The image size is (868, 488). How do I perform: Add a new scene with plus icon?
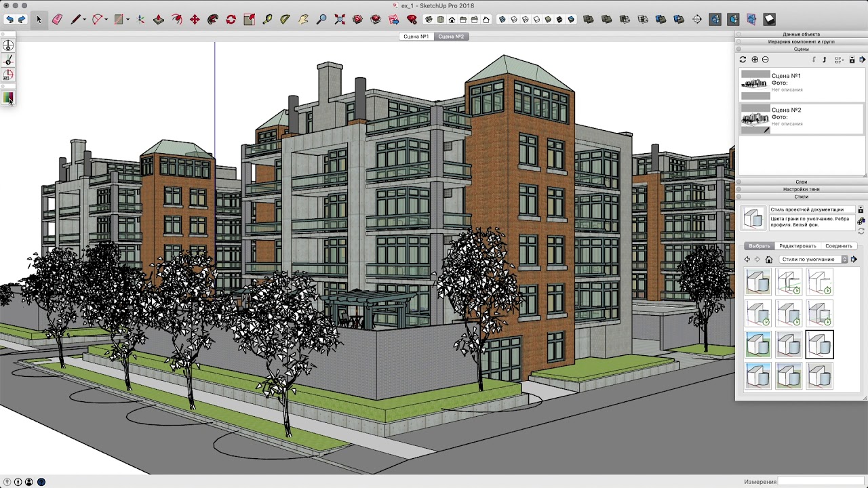click(x=754, y=60)
